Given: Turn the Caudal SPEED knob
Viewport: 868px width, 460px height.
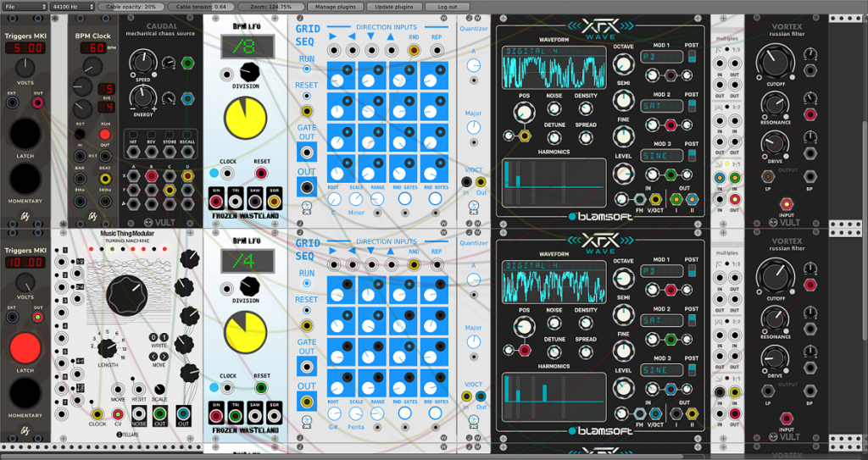Looking at the screenshot, I should tap(142, 63).
